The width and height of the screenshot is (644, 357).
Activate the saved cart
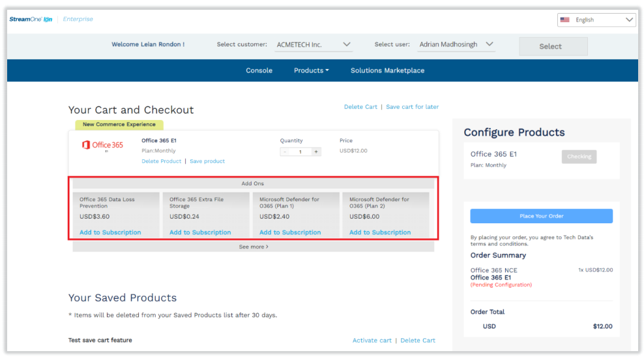[372, 341]
